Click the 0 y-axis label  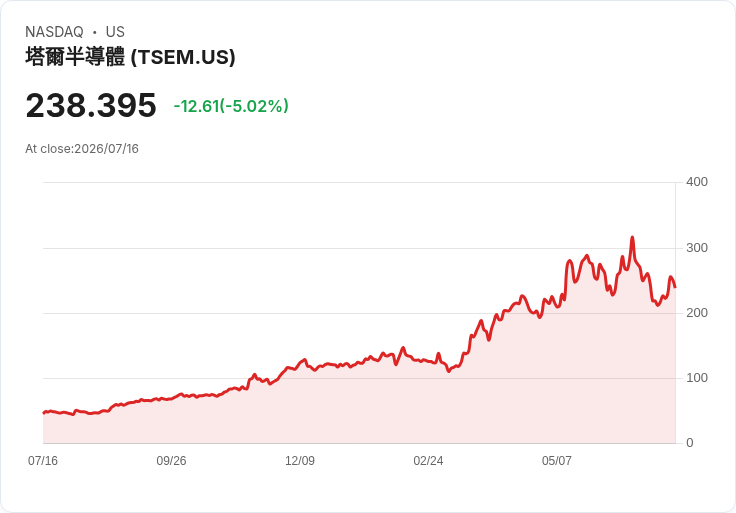pos(690,443)
